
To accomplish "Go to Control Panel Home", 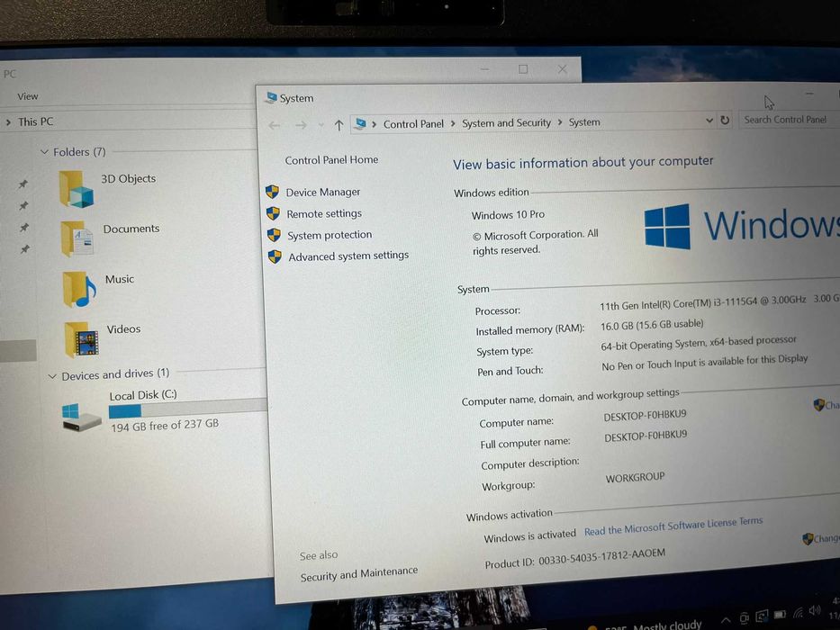I will (331, 159).
